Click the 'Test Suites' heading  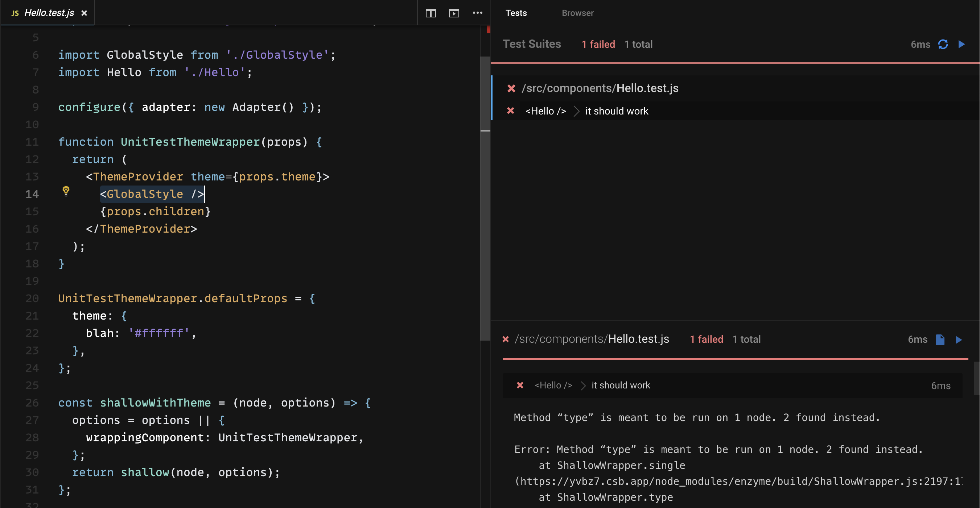[531, 44]
